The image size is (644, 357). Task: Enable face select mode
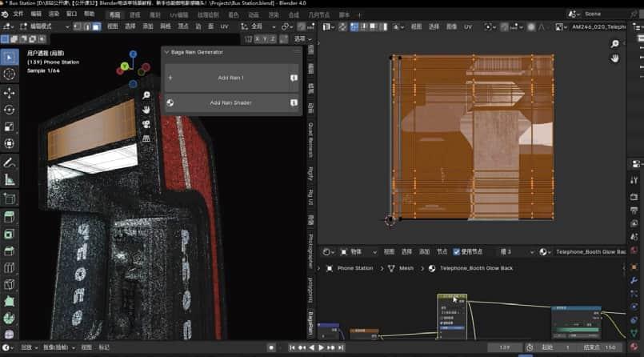(x=96, y=26)
